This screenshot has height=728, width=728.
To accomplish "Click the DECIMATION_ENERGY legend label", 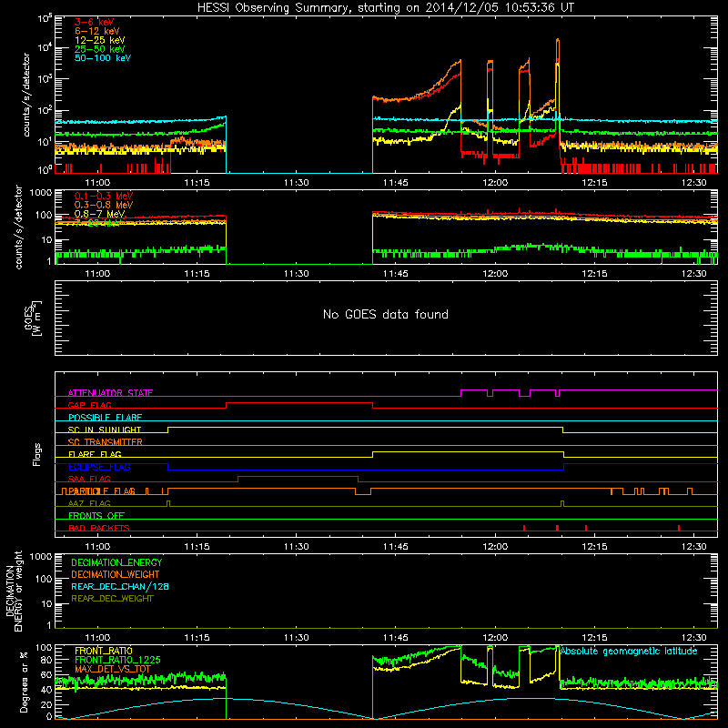I will [x=116, y=562].
